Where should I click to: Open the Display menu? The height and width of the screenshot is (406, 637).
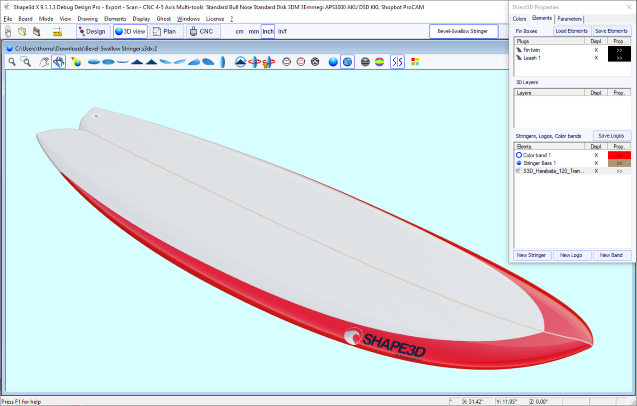pos(140,18)
